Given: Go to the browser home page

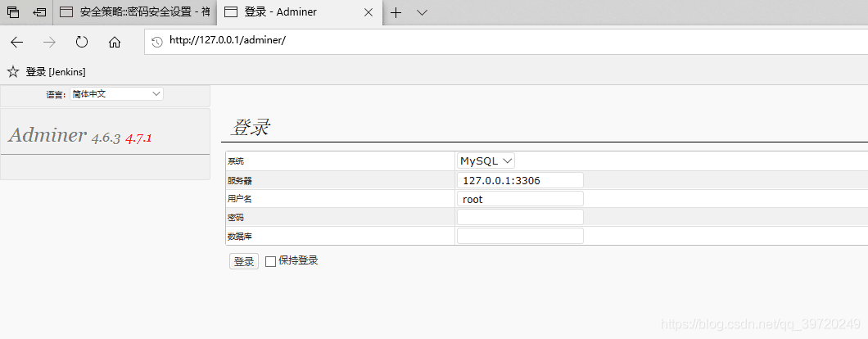Looking at the screenshot, I should [115, 42].
